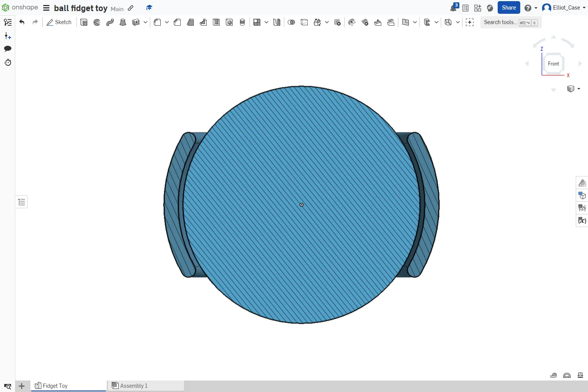The width and height of the screenshot is (588, 392).
Task: Select the Split tool
Action: [304, 22]
